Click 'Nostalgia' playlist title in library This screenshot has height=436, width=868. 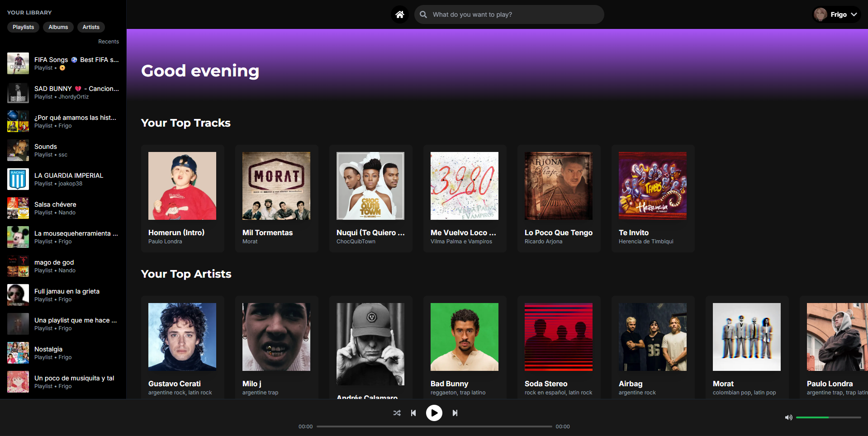[x=48, y=349]
